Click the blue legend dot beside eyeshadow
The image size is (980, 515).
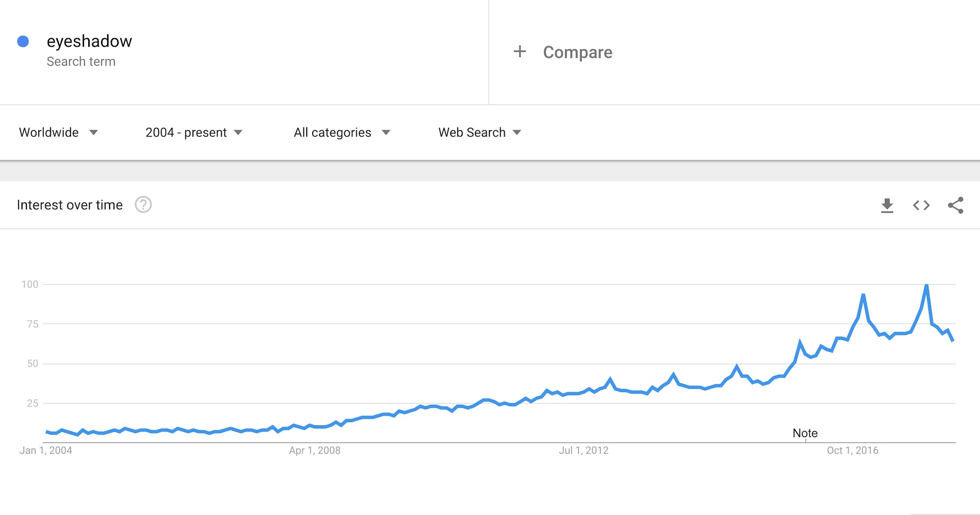click(23, 41)
